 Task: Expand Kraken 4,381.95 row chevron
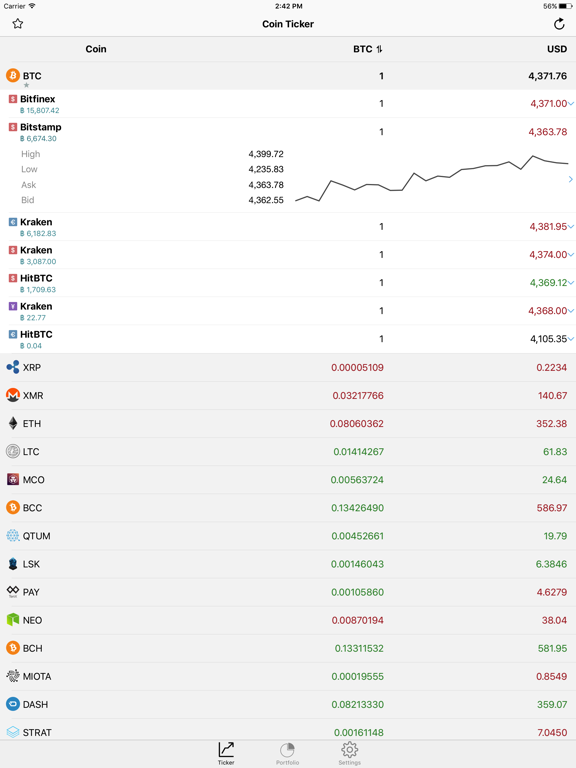click(x=571, y=226)
